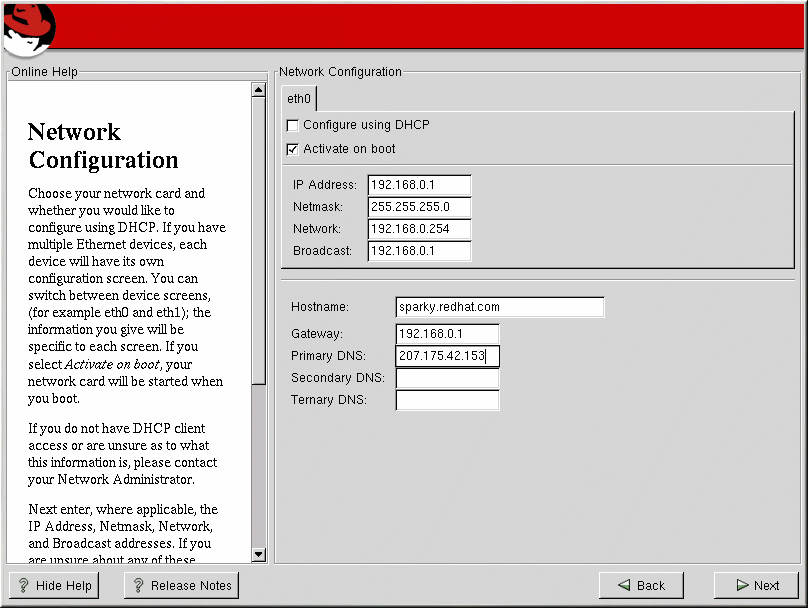Focus the IP Address field
The width and height of the screenshot is (808, 608).
tap(419, 185)
